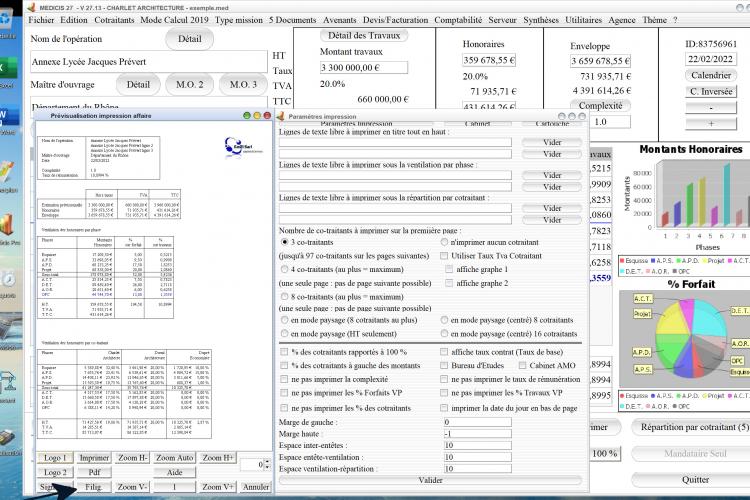Enable ne pas imprimer les % des cotraitants
The height and width of the screenshot is (500, 750).
pyautogui.click(x=284, y=408)
